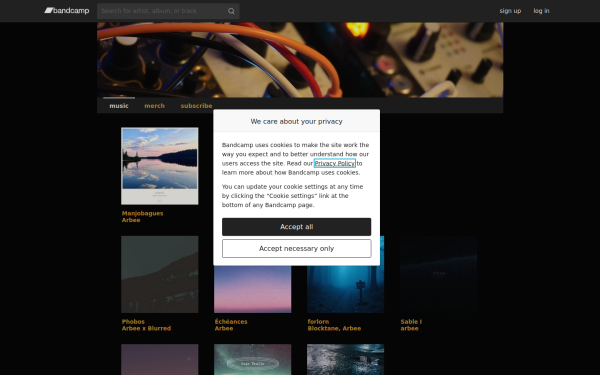This screenshot has height=375, width=600.
Task: Click the 'Arbee x Blurred' artist text
Action: pos(146,329)
